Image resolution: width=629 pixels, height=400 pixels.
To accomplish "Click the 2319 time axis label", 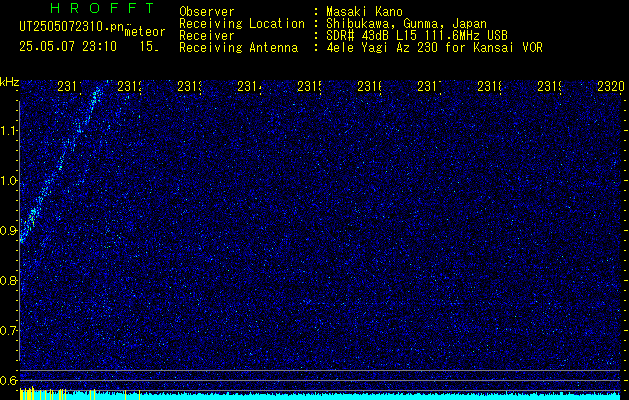I will pos(549,87).
